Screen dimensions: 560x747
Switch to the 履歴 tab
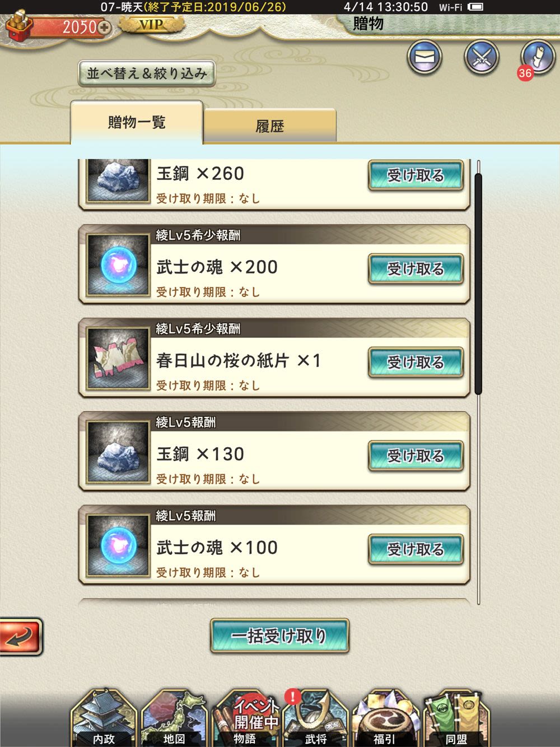270,126
